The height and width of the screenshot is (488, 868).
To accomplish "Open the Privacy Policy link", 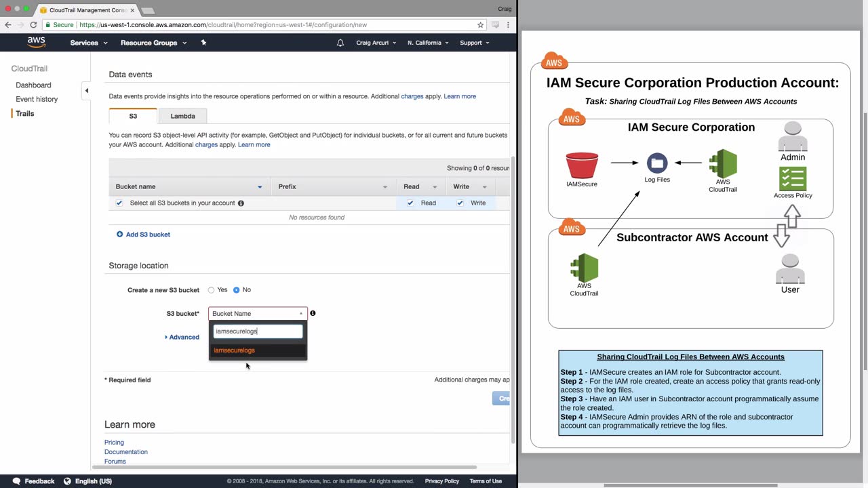I will (442, 481).
